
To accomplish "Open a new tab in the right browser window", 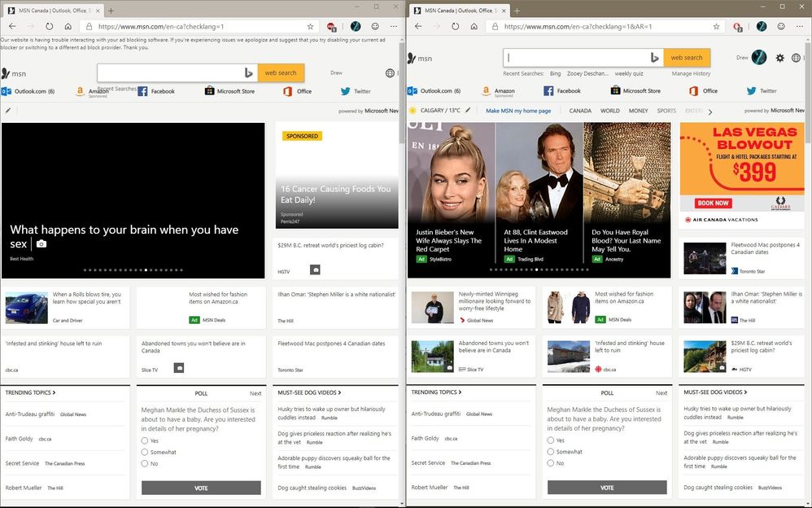I will coord(517,11).
